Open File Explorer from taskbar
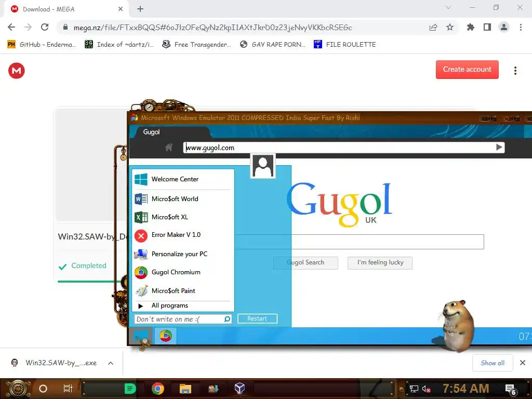Screen dimensions: 532x399 [x=185, y=389]
